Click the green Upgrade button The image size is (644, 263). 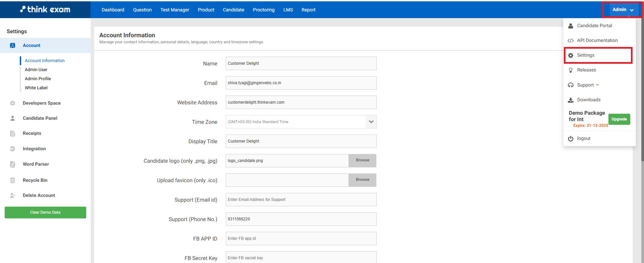(x=619, y=119)
